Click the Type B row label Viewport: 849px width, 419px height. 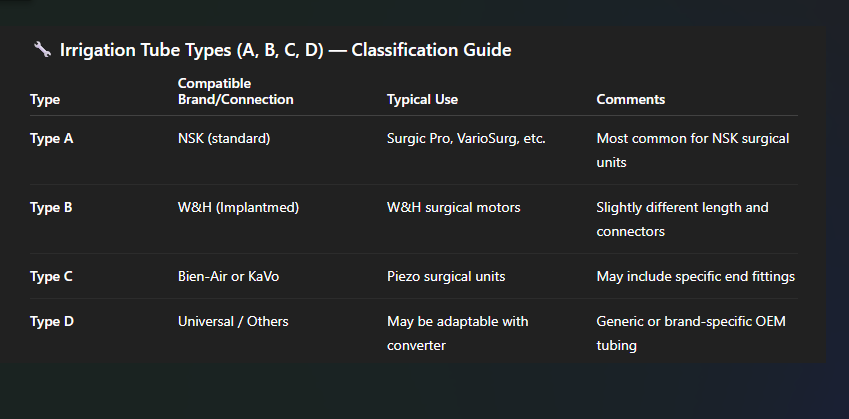(51, 208)
